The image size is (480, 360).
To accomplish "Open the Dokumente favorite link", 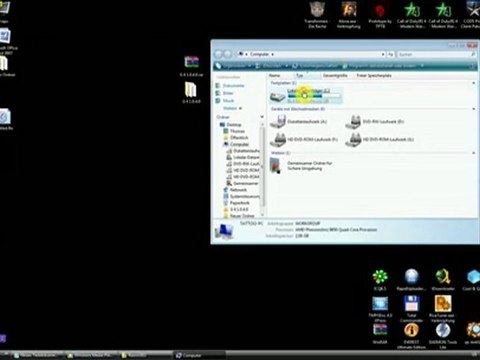I will (230, 86).
